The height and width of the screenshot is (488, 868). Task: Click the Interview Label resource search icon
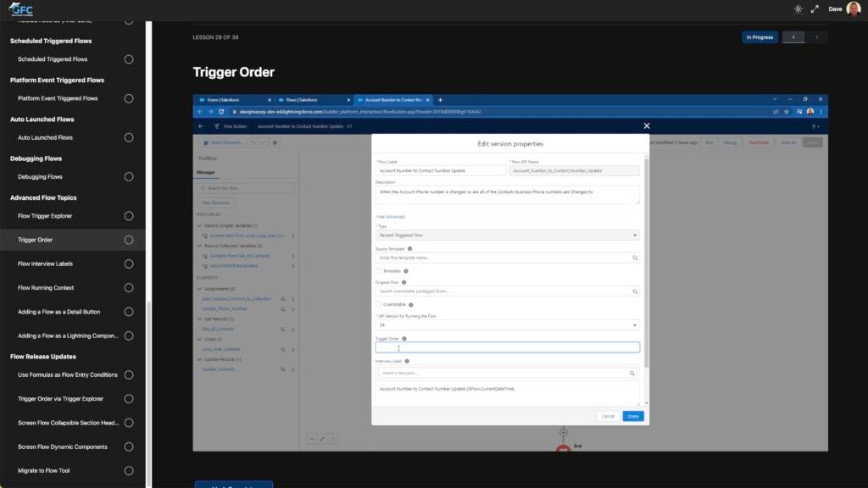tap(632, 374)
